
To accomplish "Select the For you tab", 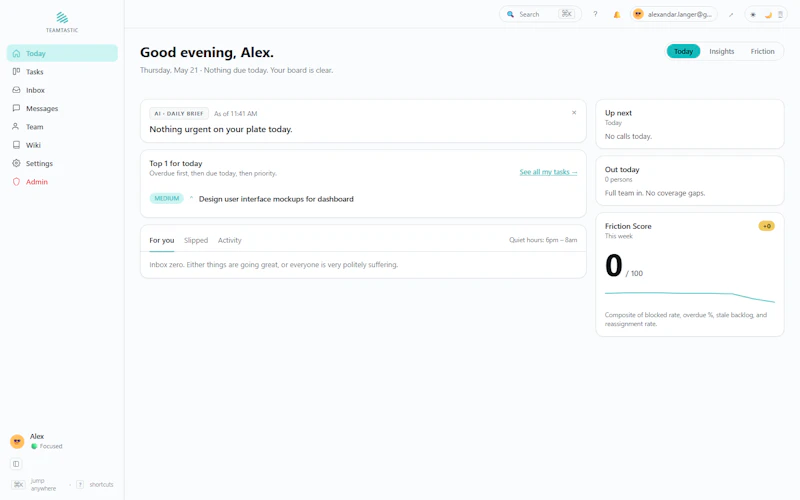I will click(162, 240).
